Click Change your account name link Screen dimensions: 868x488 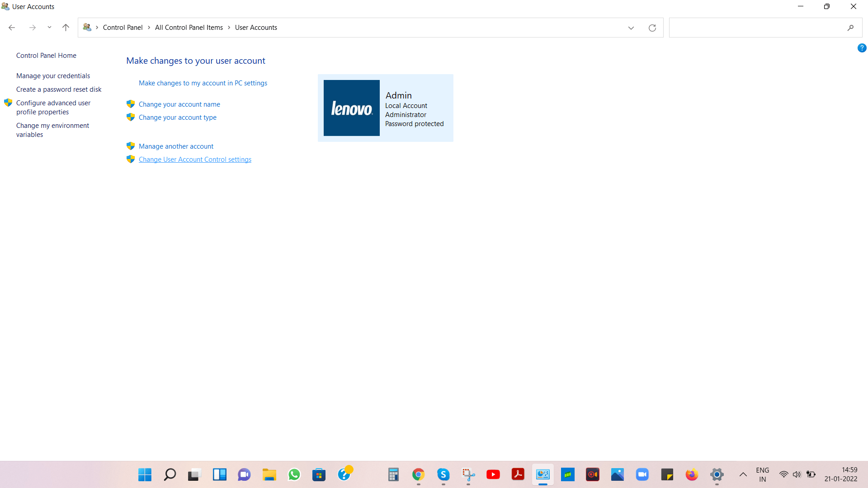179,104
